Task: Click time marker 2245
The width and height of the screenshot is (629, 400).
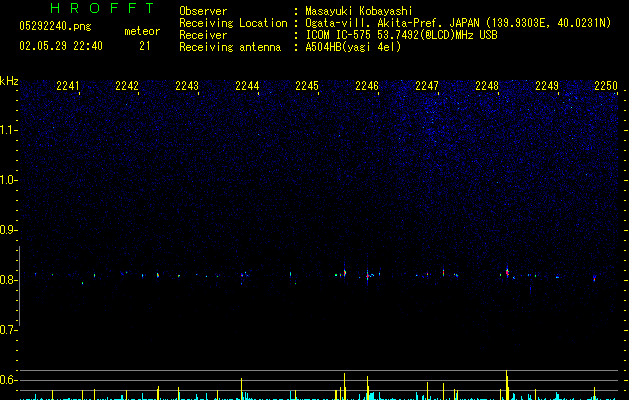Action: 307,86
